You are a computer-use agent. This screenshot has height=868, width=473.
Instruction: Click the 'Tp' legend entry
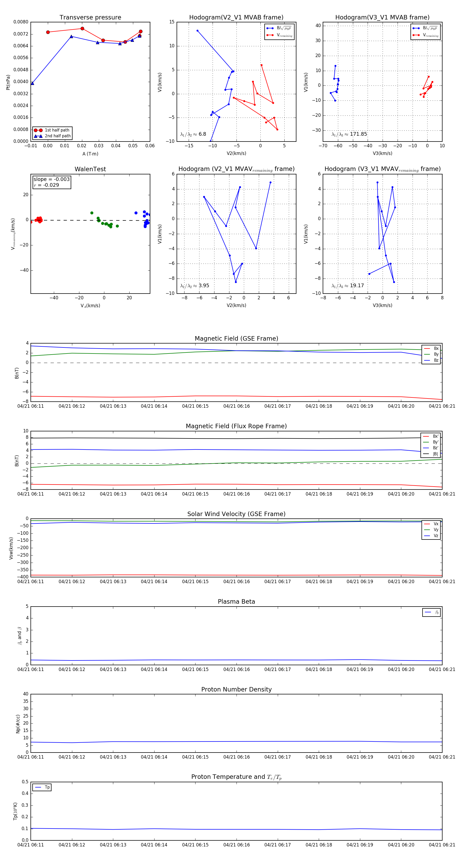[42, 788]
